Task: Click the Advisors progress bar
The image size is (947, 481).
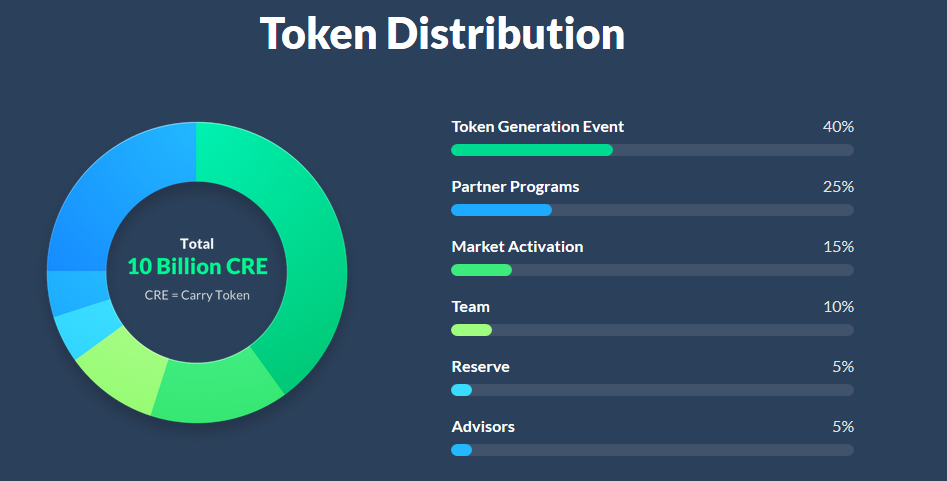Action: (x=652, y=450)
